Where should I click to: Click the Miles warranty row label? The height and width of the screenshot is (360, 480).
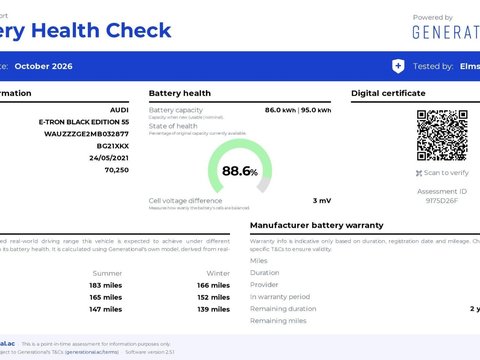coord(259,261)
